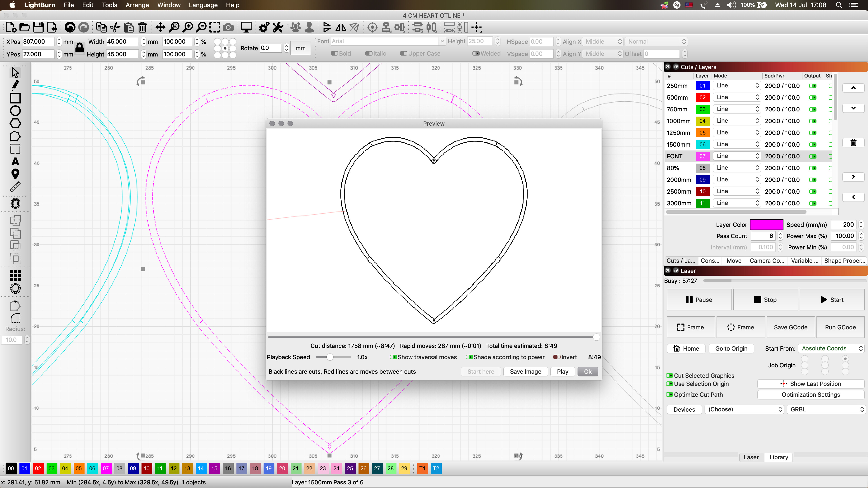Choose the Create Text tool
This screenshot has width=868, height=488.
tap(15, 162)
